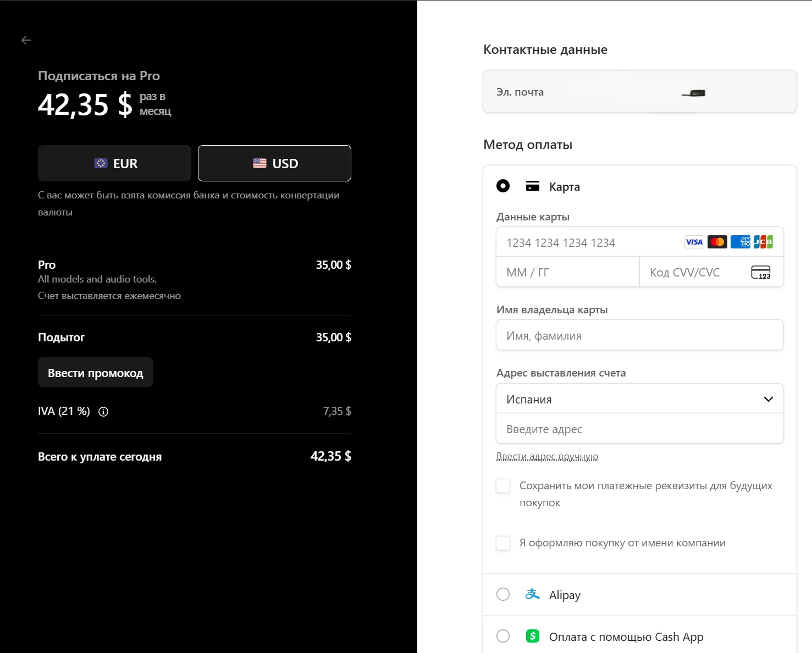This screenshot has height=653, width=812.
Task: Select the Alipay radio button
Action: click(x=503, y=594)
